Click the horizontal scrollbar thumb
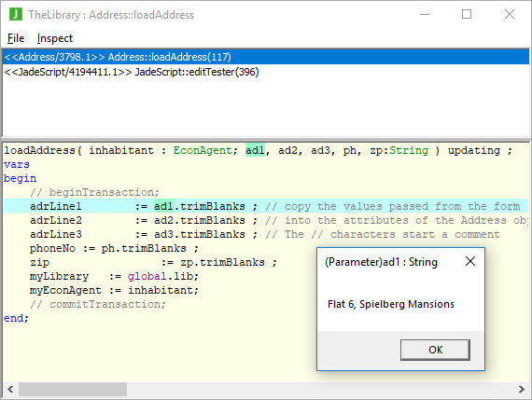 click(73, 389)
